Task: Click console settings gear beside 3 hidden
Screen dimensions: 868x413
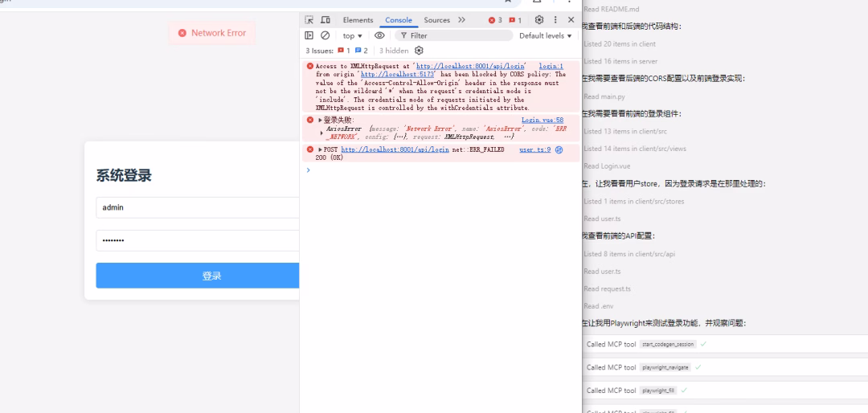Action: [x=419, y=51]
